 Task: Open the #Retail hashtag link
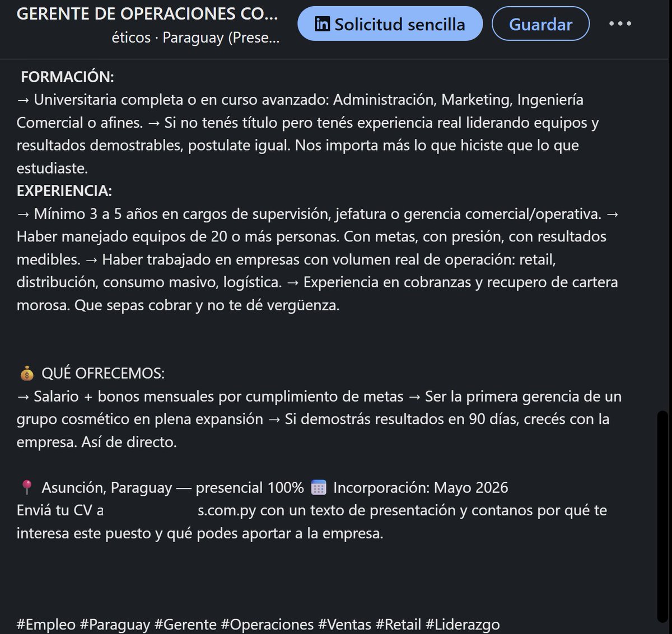tap(398, 624)
